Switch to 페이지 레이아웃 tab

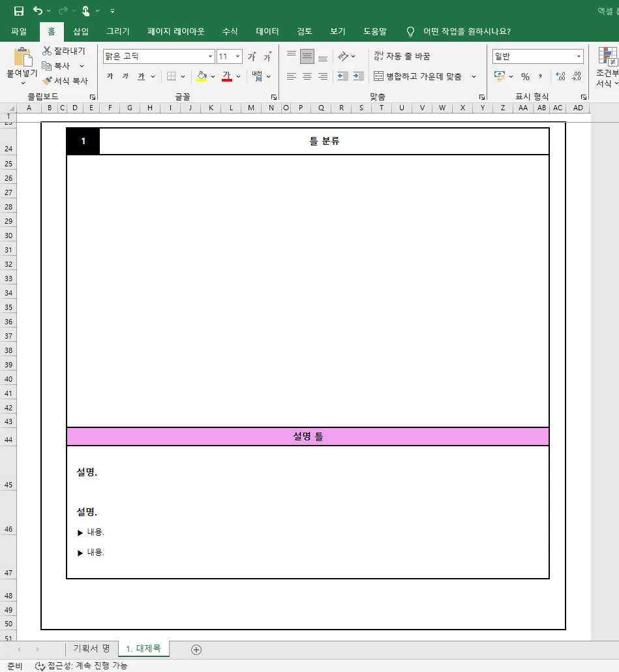[176, 31]
